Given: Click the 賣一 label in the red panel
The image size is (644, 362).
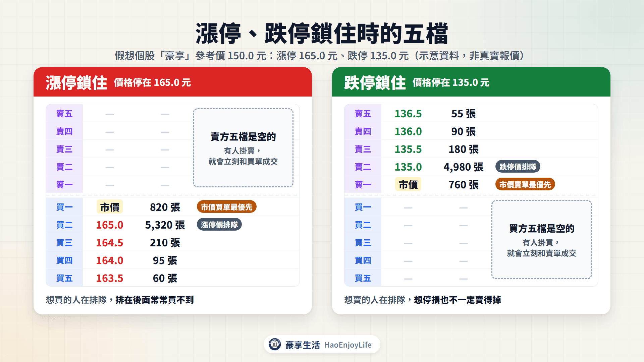Looking at the screenshot, I should (64, 185).
